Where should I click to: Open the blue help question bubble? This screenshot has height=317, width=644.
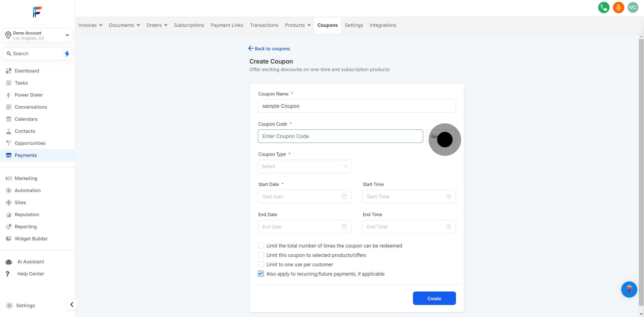click(629, 290)
